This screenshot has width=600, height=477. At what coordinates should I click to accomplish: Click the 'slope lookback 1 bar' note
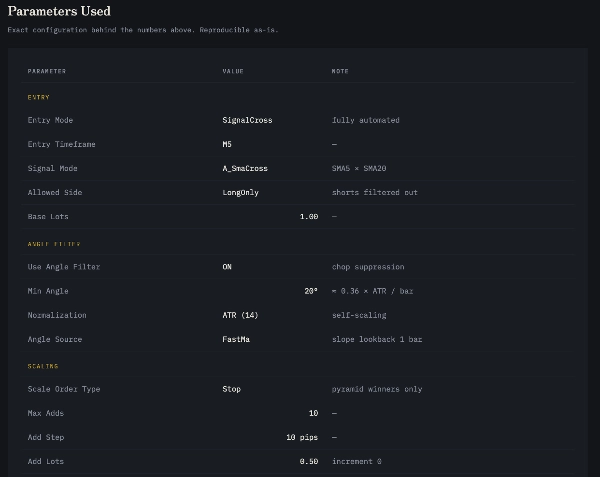point(377,339)
